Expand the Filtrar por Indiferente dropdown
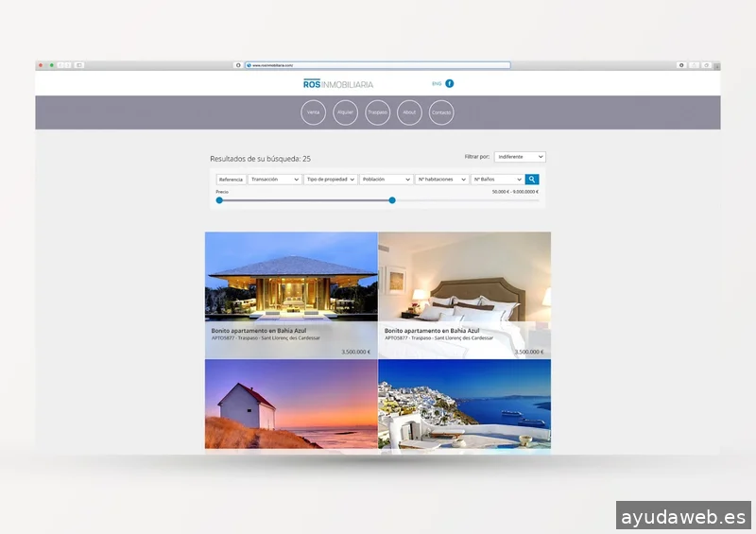 pyautogui.click(x=520, y=157)
